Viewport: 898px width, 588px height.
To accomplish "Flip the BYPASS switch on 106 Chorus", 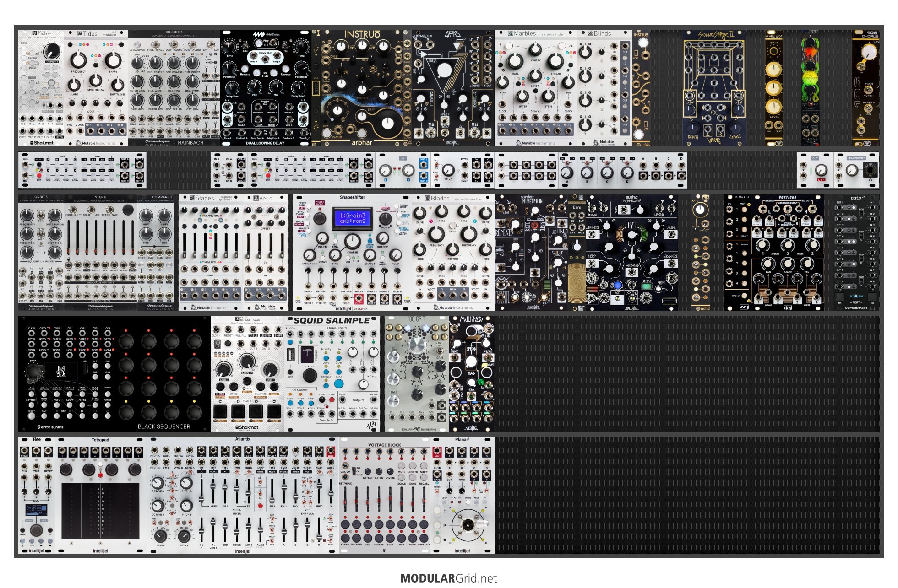I will coord(868,108).
